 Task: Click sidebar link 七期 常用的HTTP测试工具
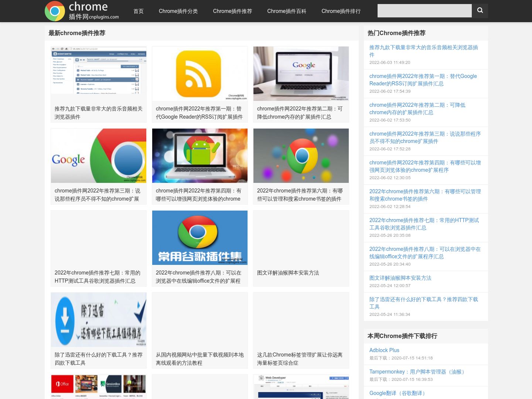click(x=424, y=224)
